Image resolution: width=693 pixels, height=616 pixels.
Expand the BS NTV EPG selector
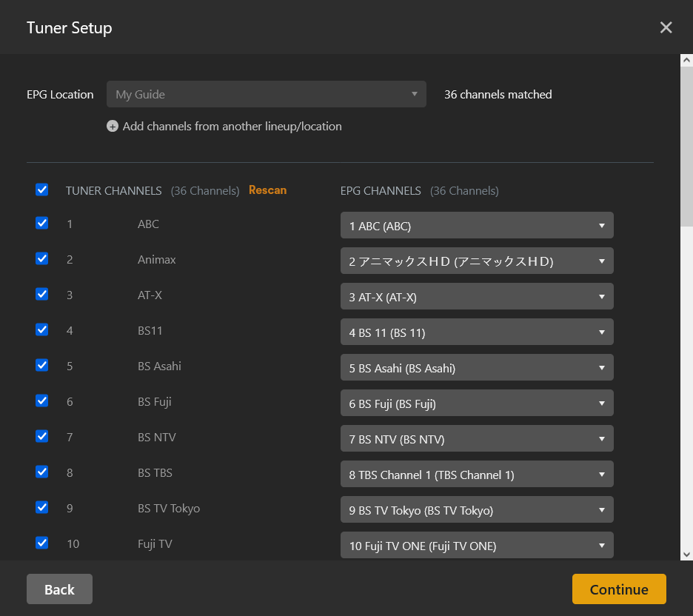point(476,438)
